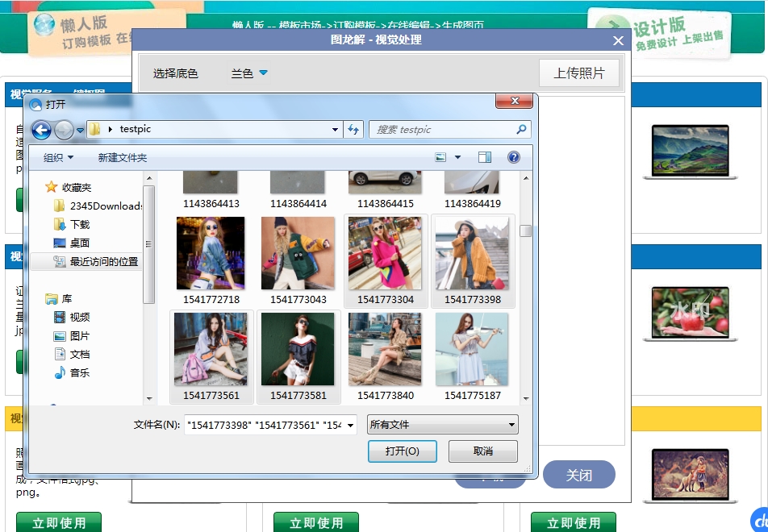The width and height of the screenshot is (768, 532).
Task: Open the 组织 menu
Action: (58, 158)
